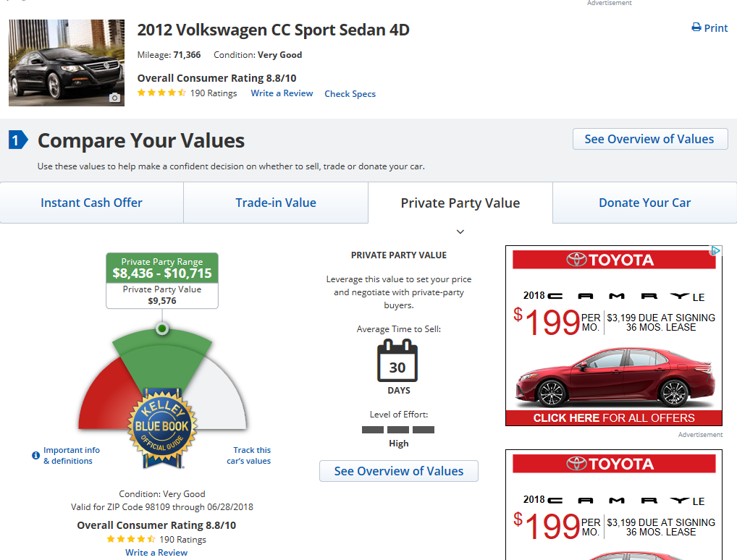Screen dimensions: 737x560
Task: Click the printer icon next to Print
Action: tap(696, 27)
